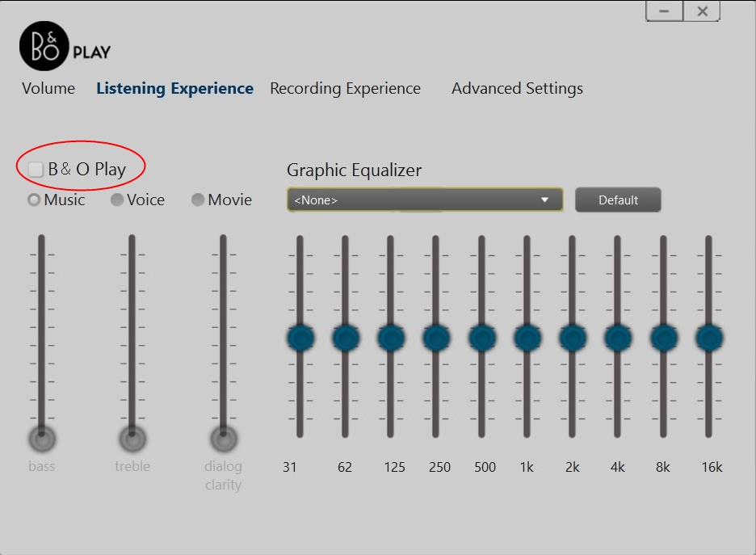This screenshot has height=555, width=756.
Task: Click the 125 Hz equalizer knob
Action: (391, 338)
